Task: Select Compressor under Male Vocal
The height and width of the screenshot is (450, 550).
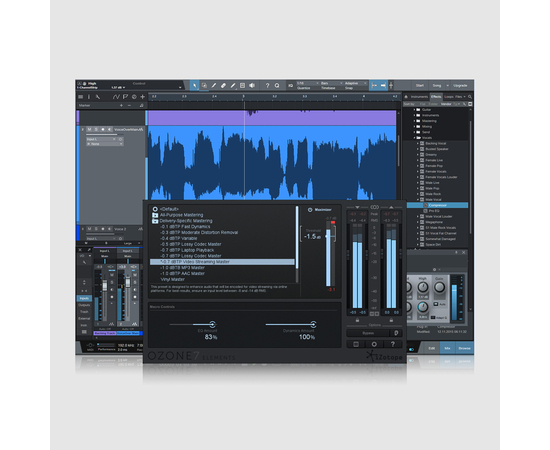Action: (x=437, y=205)
